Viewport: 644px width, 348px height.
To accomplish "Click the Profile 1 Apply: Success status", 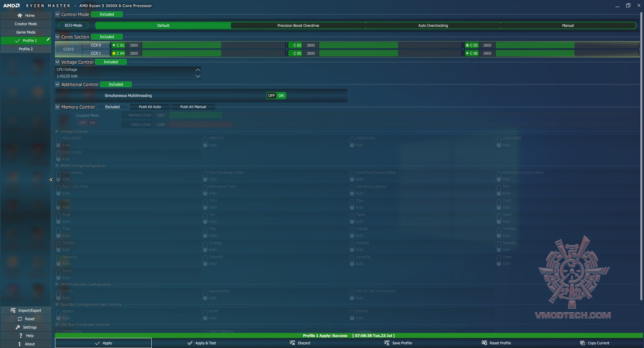I will click(x=325, y=336).
